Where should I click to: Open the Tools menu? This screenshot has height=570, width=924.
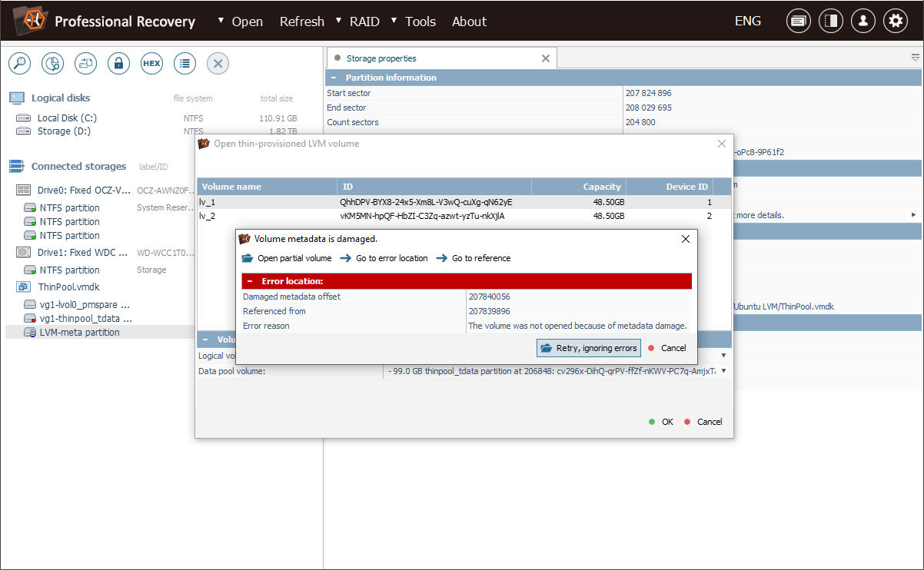(420, 22)
